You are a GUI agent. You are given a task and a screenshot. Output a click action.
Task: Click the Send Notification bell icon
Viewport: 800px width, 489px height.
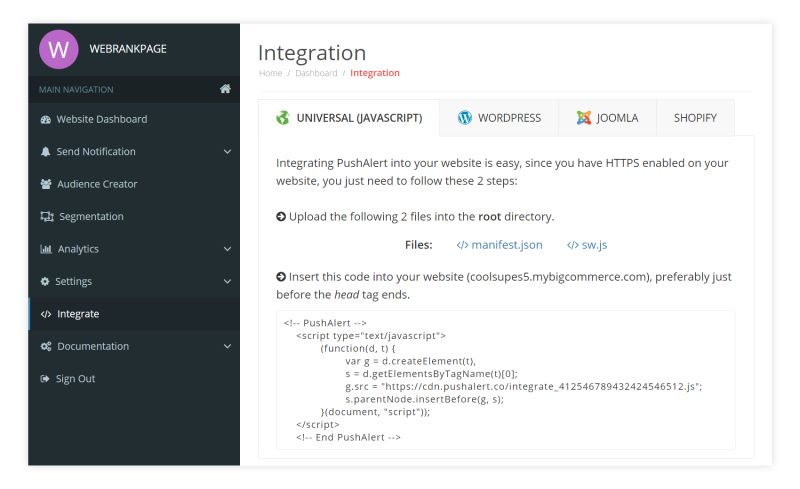[46, 152]
